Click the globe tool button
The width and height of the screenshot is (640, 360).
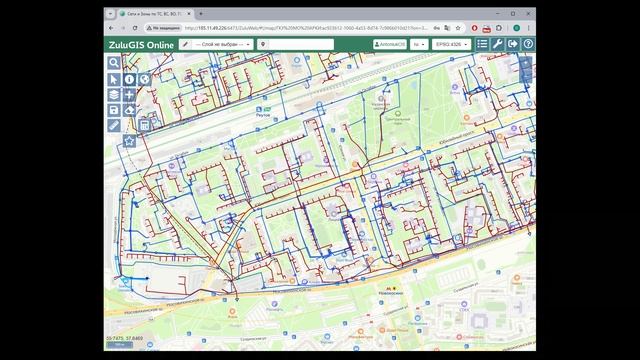144,79
